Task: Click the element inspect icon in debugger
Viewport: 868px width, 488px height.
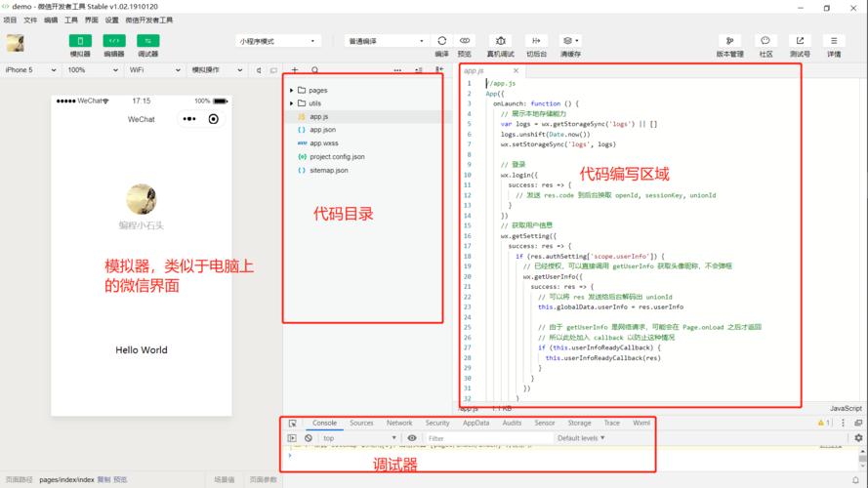Action: pos(292,424)
